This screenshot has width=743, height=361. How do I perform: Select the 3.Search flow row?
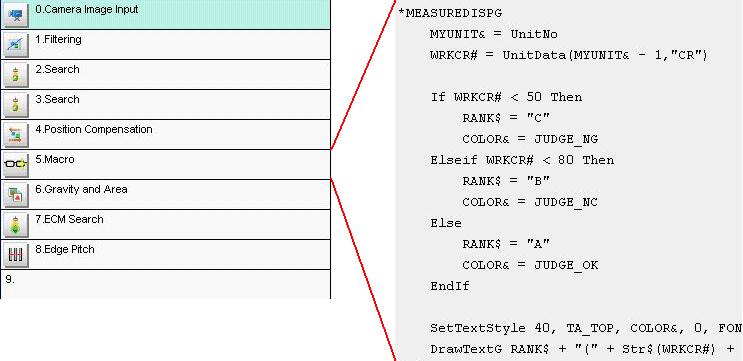165,104
